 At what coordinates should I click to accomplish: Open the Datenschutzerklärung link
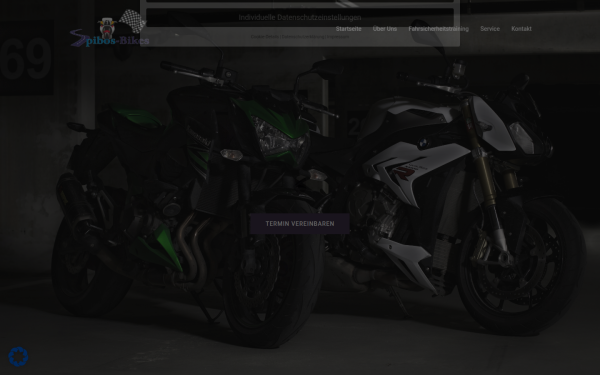[x=303, y=37]
